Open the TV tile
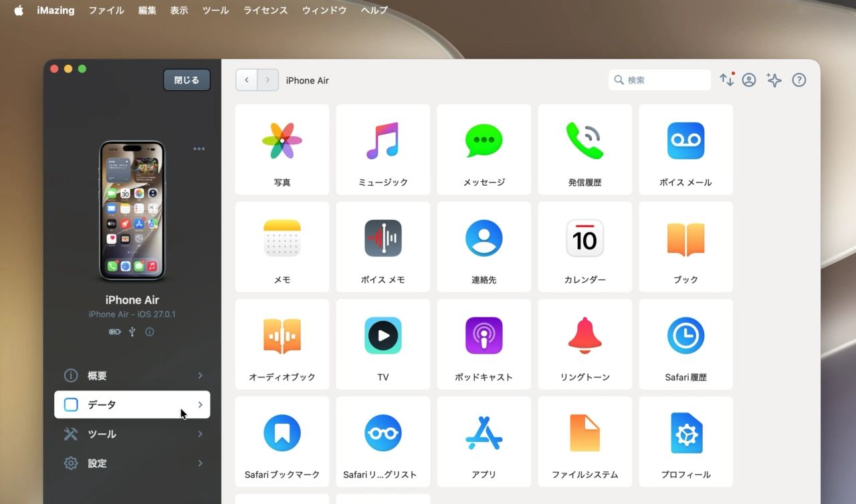 click(x=383, y=344)
